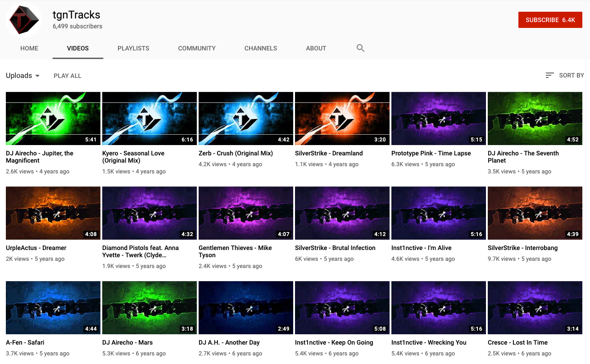Open Inst1nctive - I'm Alive thumbnail
The width and height of the screenshot is (590, 364).
pyautogui.click(x=439, y=213)
